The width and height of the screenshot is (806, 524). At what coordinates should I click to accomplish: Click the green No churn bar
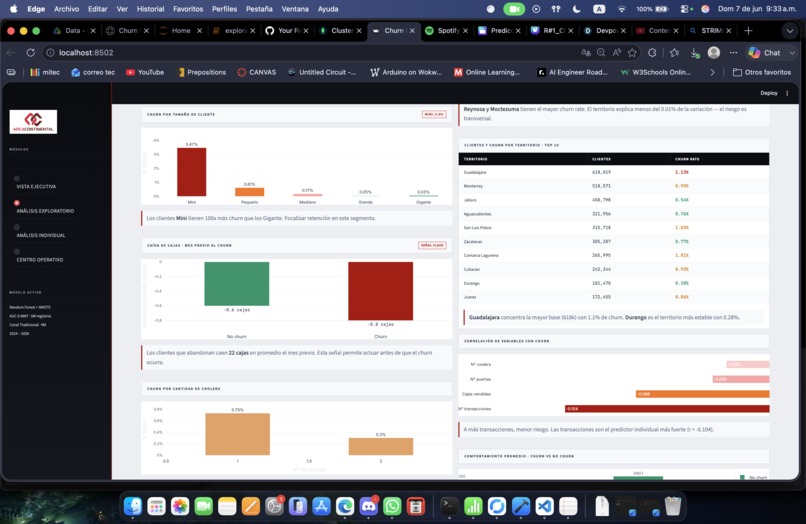pyautogui.click(x=236, y=284)
